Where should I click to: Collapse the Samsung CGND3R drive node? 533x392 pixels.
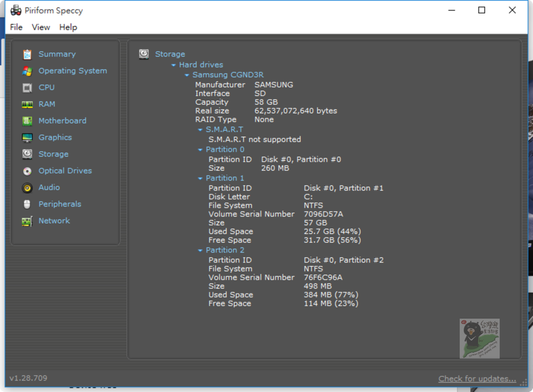(187, 75)
